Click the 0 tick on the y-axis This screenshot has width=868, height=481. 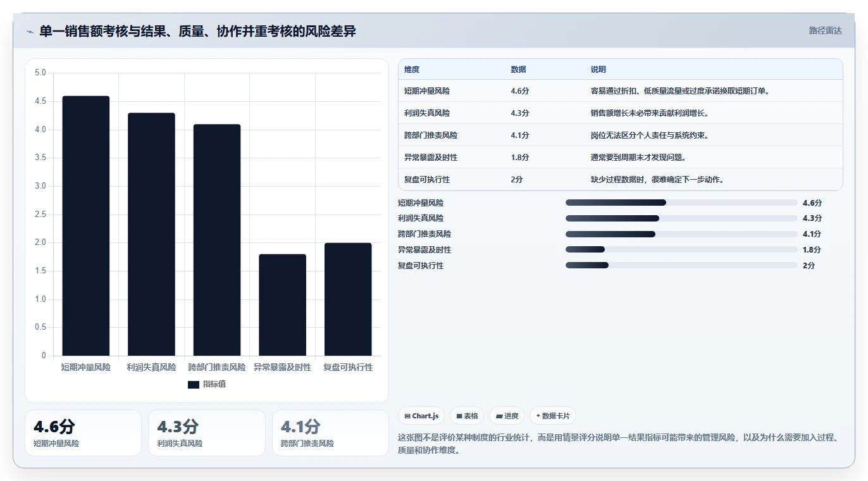point(44,356)
